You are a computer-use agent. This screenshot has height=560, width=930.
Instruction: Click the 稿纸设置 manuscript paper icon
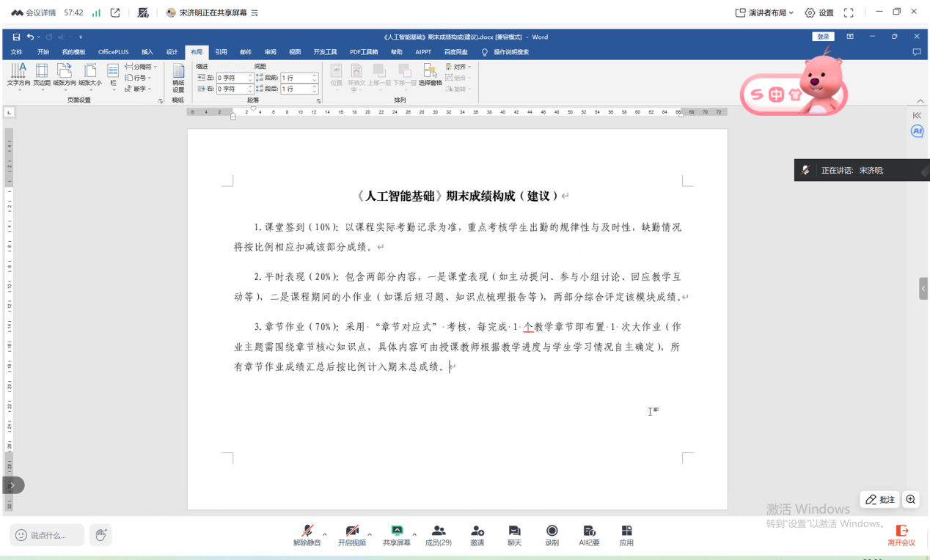(178, 77)
